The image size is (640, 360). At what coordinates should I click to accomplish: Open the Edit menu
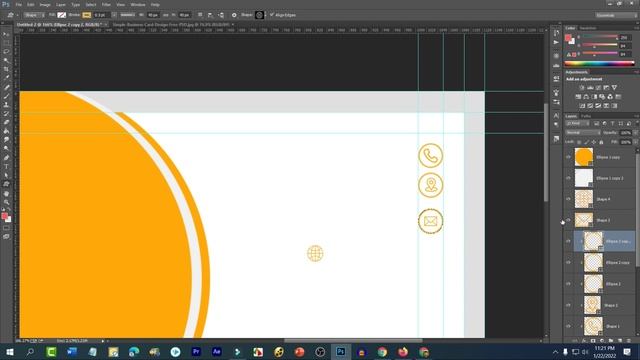(x=31, y=4)
